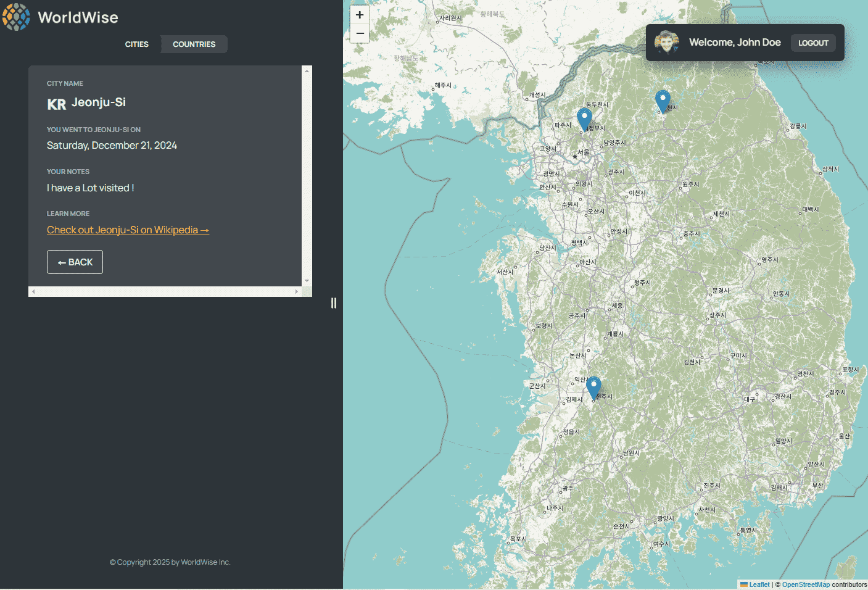Screen dimensions: 868x590
Task: Select the map marker north of Seoul
Action: click(584, 119)
